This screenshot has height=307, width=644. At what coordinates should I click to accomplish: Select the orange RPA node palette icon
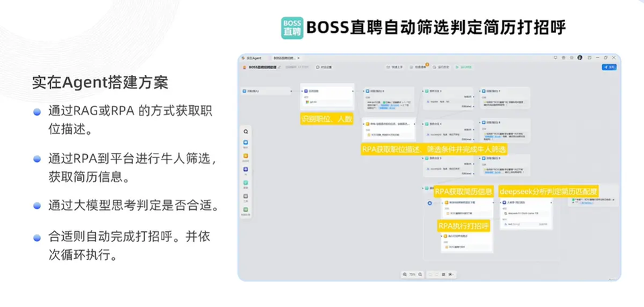coord(246,156)
